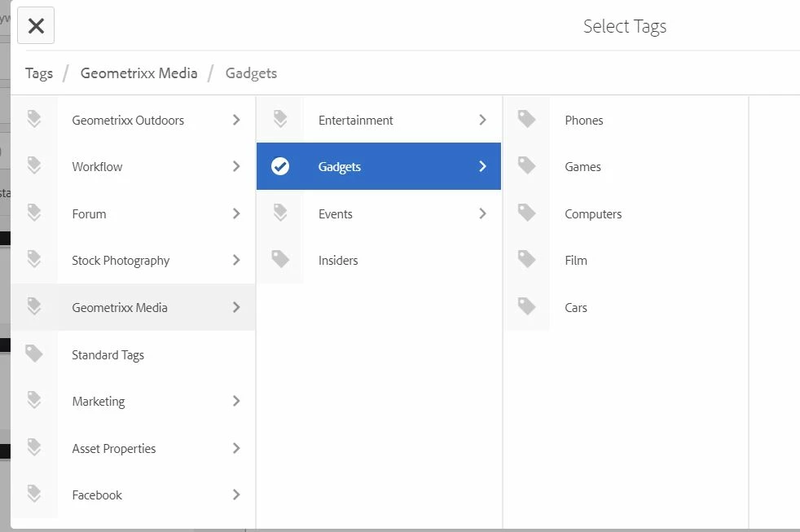Expand Geometrixx Media chevron
The image size is (800, 532).
236,307
